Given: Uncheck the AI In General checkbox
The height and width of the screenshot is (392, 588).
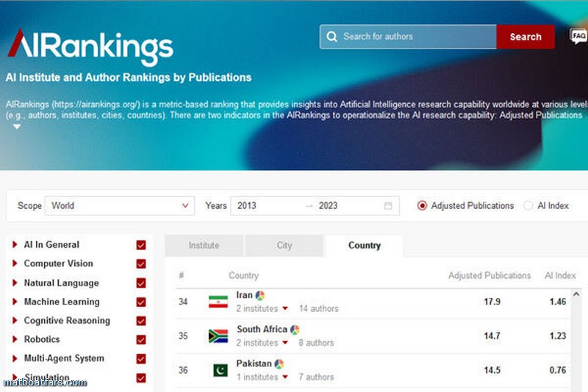Looking at the screenshot, I should [141, 245].
